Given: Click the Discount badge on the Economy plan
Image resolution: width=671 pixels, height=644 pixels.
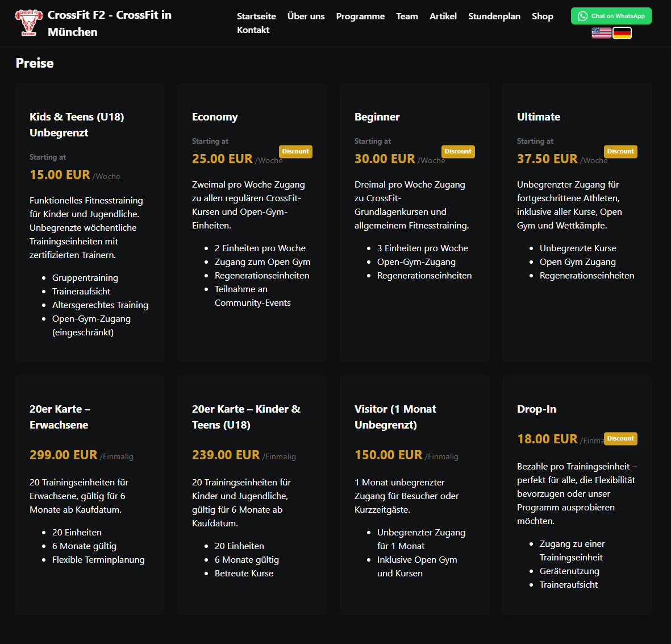Looking at the screenshot, I should 295,151.
